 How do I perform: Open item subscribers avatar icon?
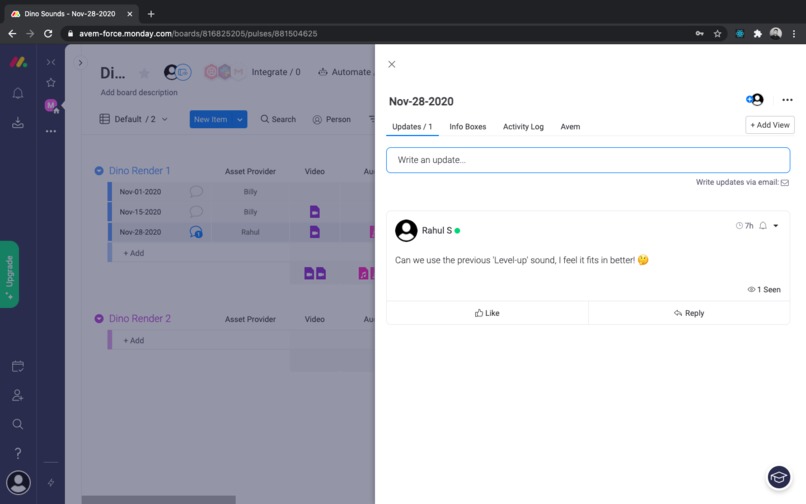tap(755, 100)
